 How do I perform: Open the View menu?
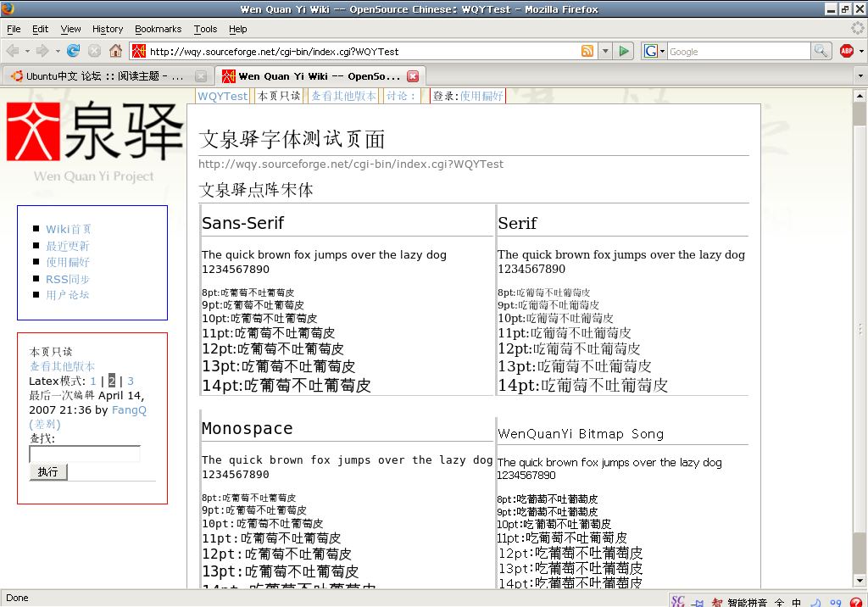71,29
